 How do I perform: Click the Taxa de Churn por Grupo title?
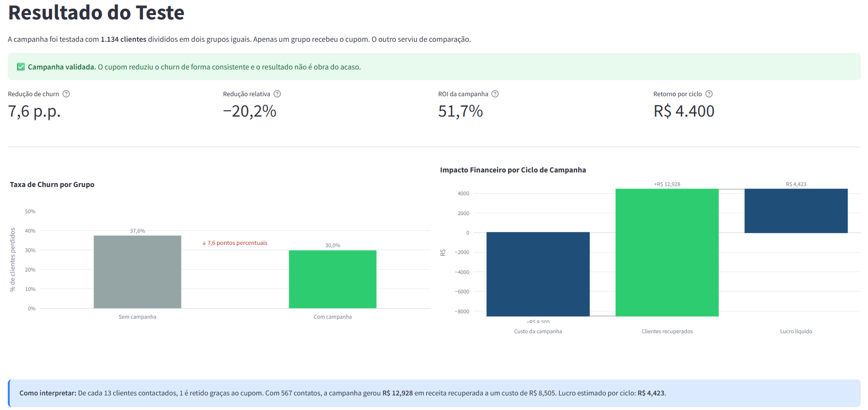click(52, 185)
